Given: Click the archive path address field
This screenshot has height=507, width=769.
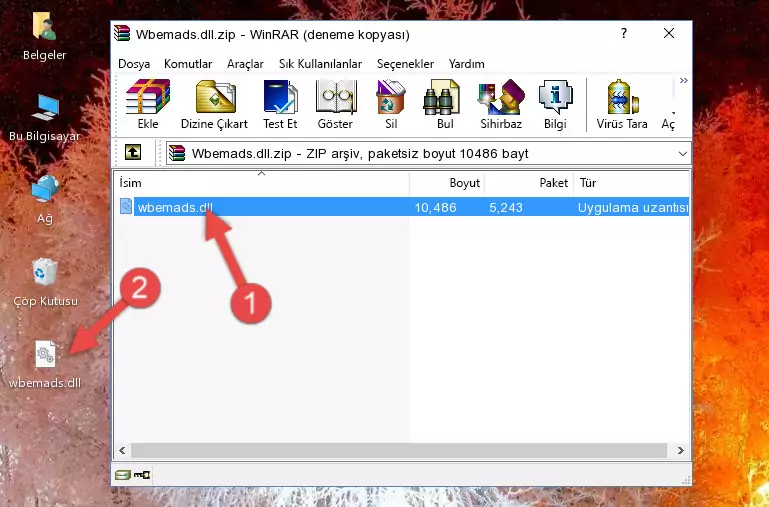Looking at the screenshot, I should [x=428, y=153].
